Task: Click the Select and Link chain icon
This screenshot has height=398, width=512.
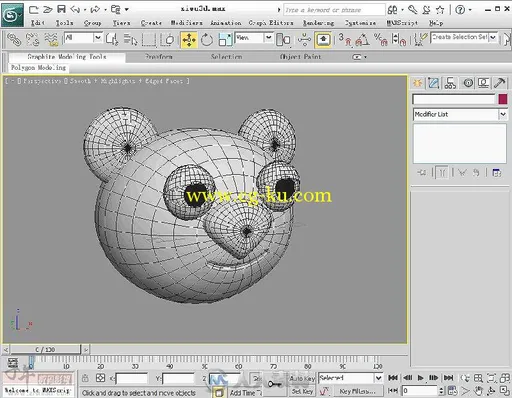Action: coord(14,39)
